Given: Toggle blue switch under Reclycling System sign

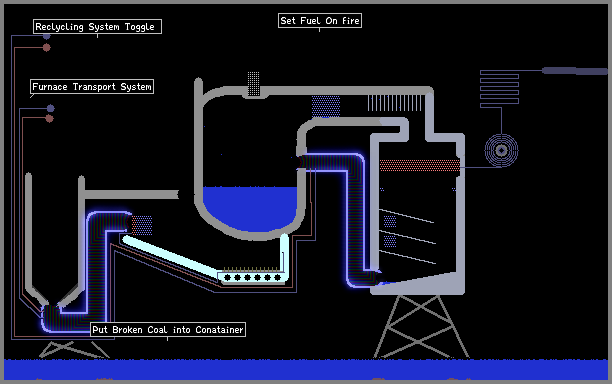Looking at the screenshot, I should [x=46, y=36].
